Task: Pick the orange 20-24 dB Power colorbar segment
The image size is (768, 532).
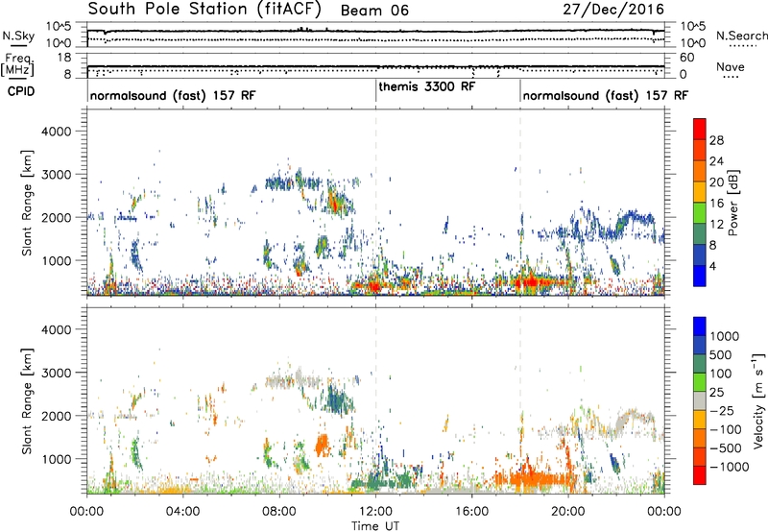Action: coord(700,172)
